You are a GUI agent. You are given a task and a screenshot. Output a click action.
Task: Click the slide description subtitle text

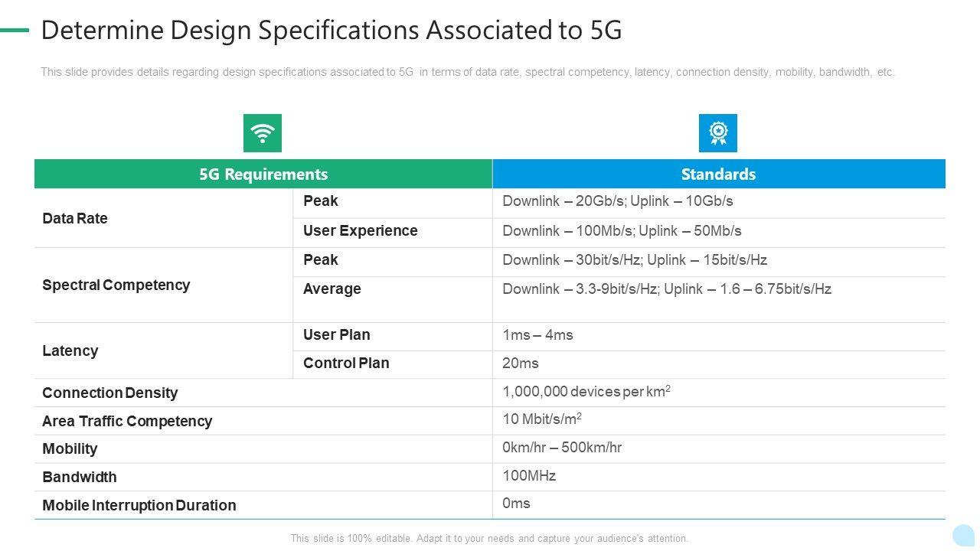pyautogui.click(x=467, y=73)
